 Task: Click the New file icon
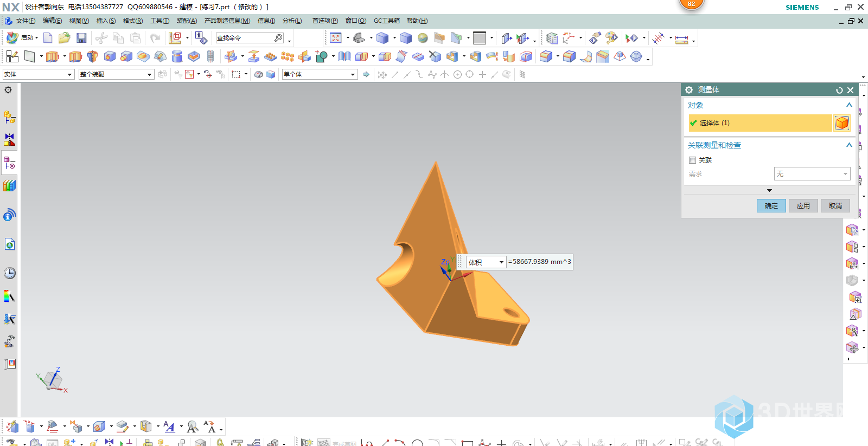click(48, 38)
